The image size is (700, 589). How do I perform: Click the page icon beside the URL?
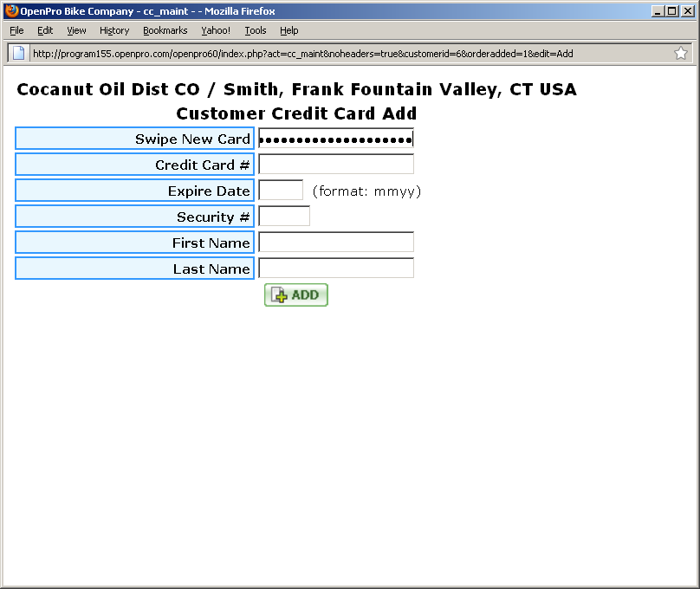click(18, 53)
